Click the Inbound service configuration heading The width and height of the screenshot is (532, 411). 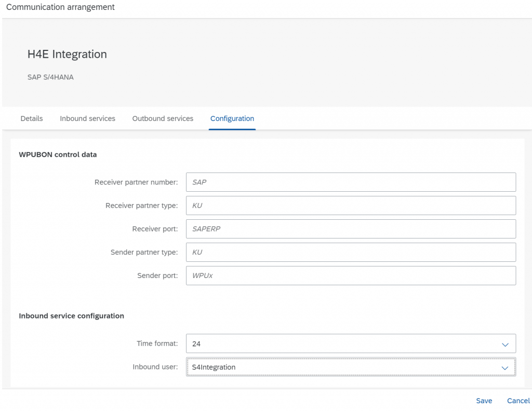[71, 315]
